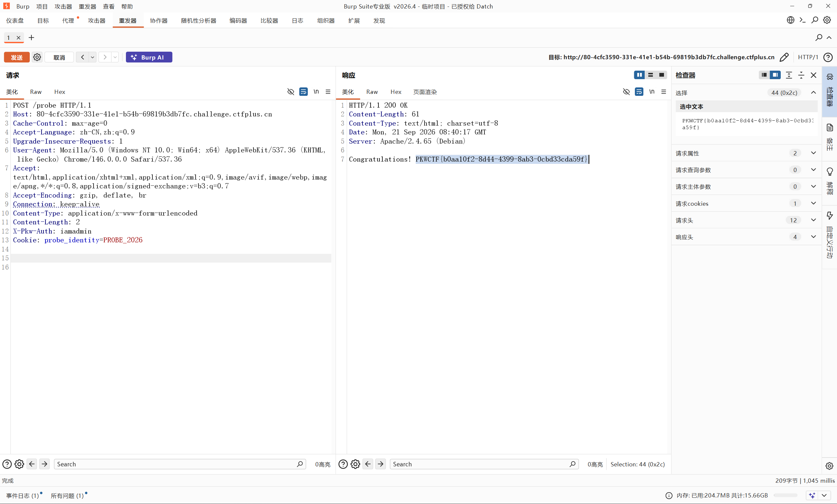The height and width of the screenshot is (504, 837).
Task: Expand 请求查询参数 section
Action: coord(813,170)
